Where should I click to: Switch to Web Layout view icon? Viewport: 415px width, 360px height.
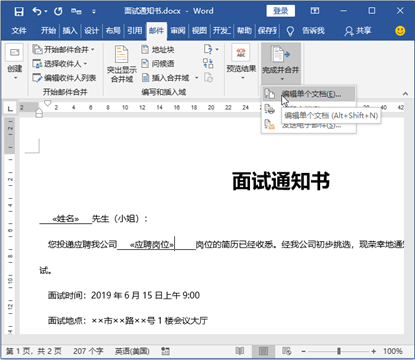pyautogui.click(x=287, y=351)
